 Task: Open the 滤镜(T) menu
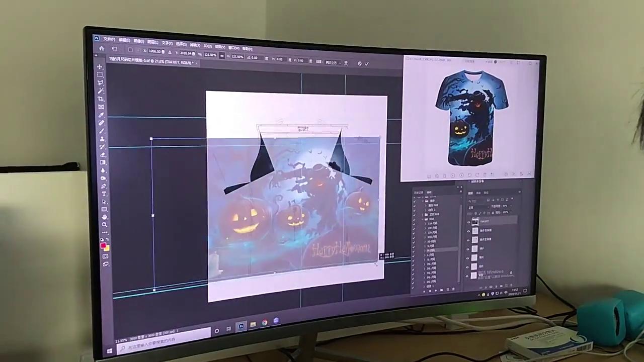coord(195,45)
